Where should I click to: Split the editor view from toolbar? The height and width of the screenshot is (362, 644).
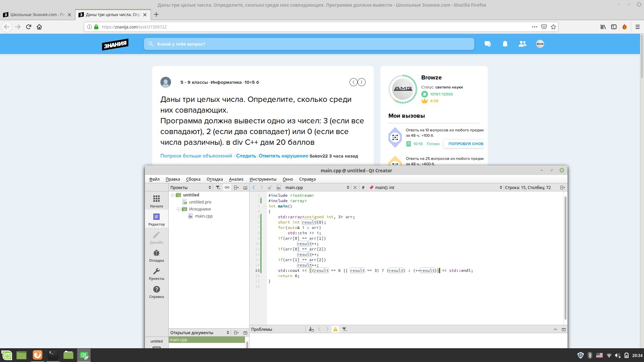pyautogui.click(x=562, y=188)
